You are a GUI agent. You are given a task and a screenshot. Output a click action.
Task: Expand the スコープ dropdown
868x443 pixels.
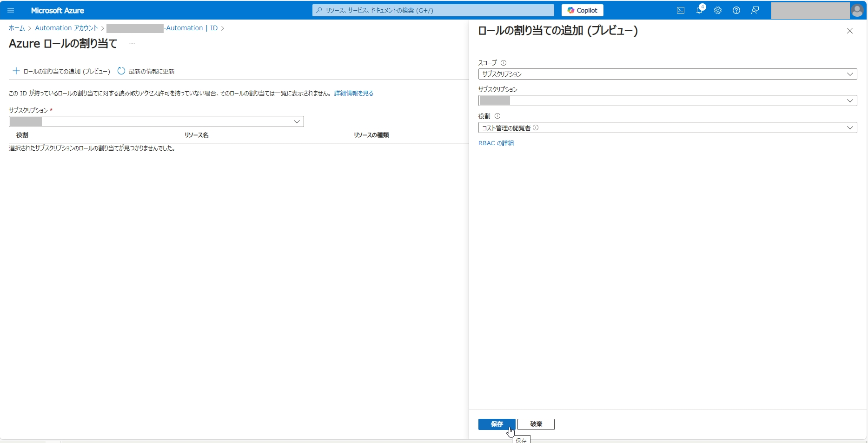point(668,74)
